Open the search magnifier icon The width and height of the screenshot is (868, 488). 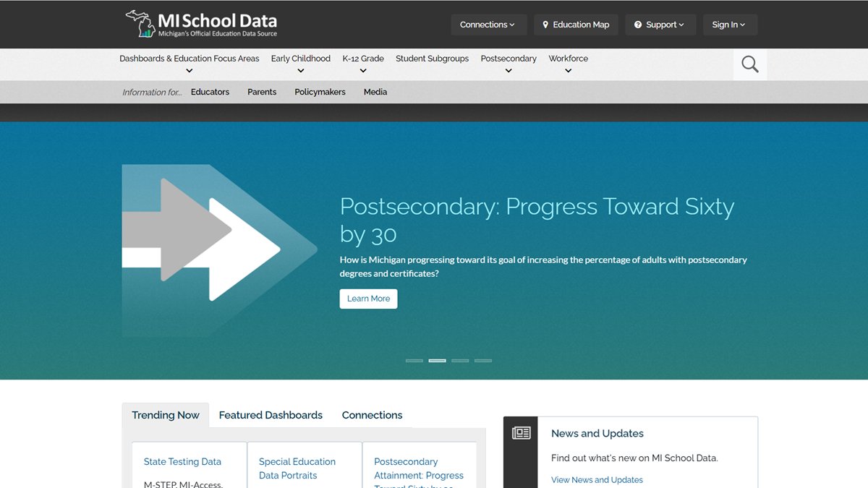pyautogui.click(x=750, y=64)
